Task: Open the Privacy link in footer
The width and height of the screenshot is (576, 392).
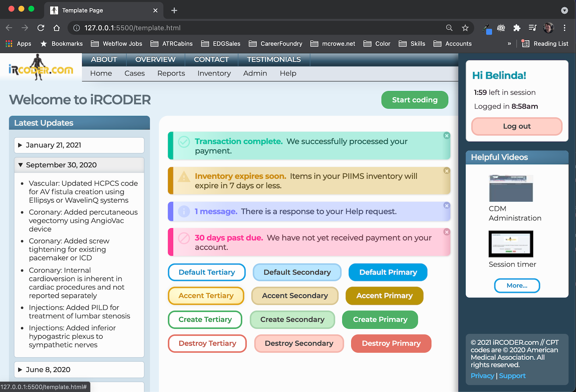Action: [482, 376]
